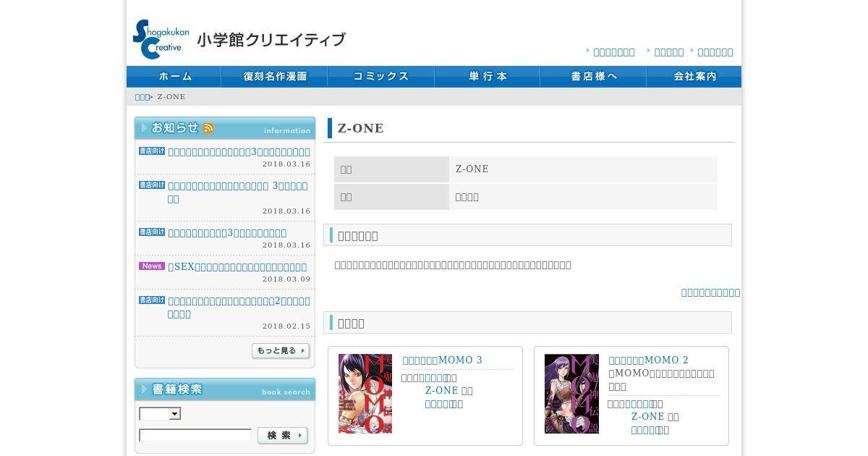Click the breadcrumb home link before Z-ONE
This screenshot has height=456, width=868.
click(142, 97)
